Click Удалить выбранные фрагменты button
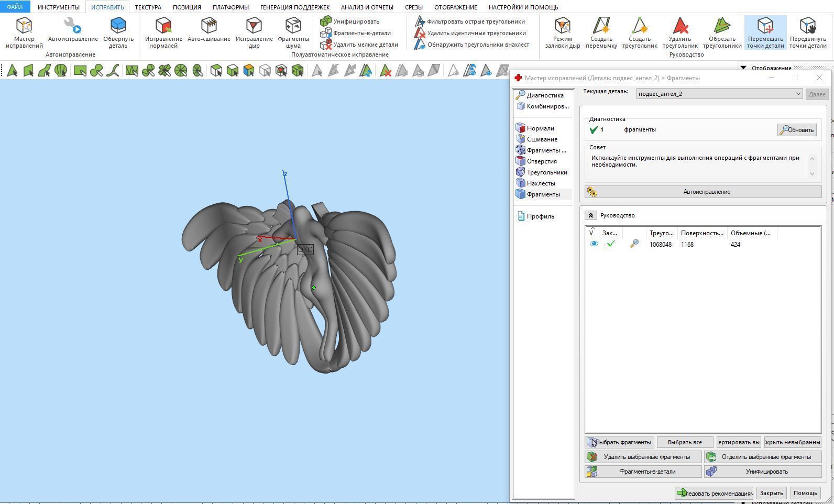 tap(643, 457)
